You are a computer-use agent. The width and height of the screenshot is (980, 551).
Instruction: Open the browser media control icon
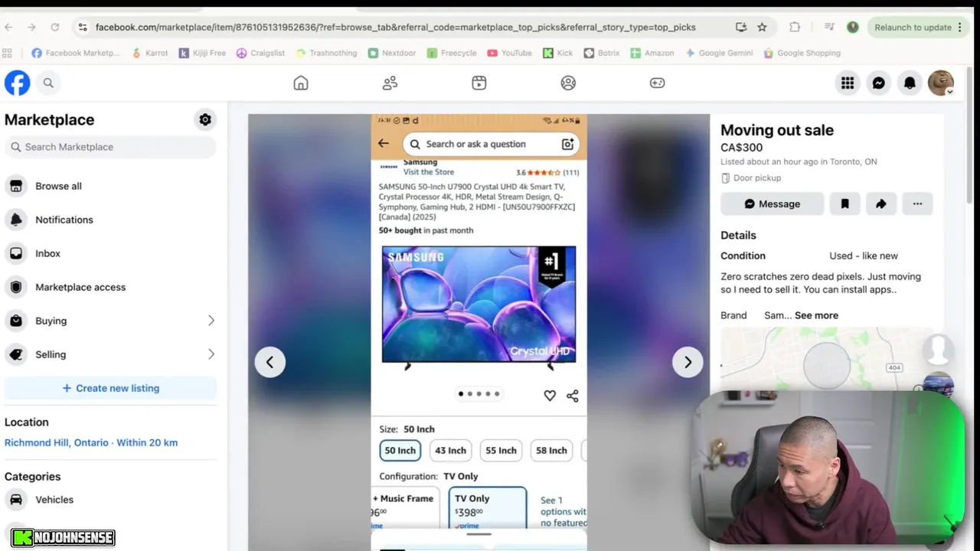click(829, 27)
